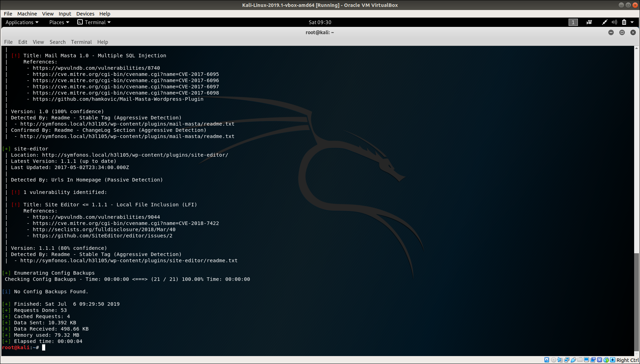Click the host key down-arrow icon
Screen dimensions: 640x364
pos(613,360)
